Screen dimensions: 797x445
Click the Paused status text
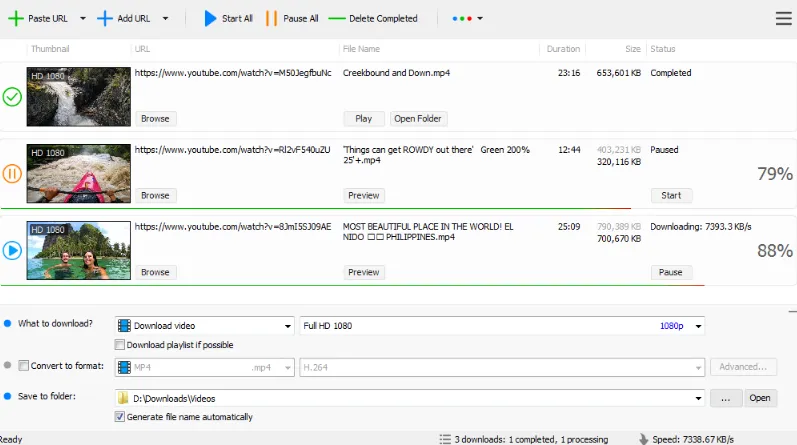(664, 150)
